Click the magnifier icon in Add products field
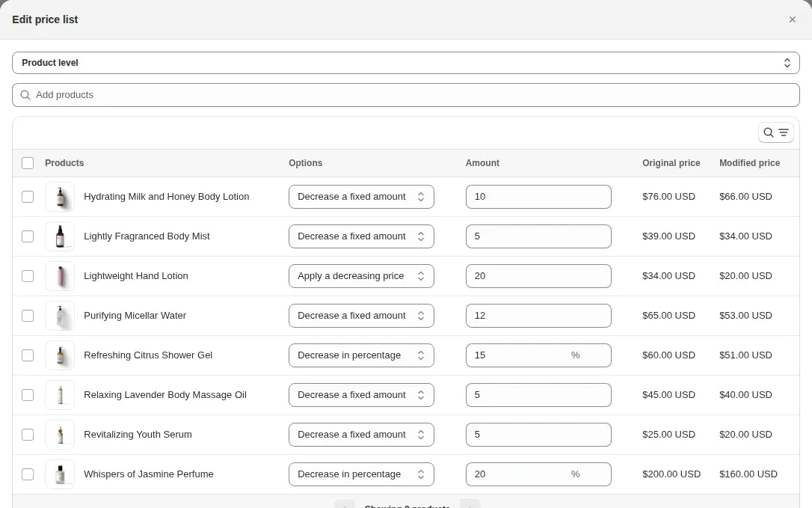This screenshot has width=812, height=508. point(25,95)
